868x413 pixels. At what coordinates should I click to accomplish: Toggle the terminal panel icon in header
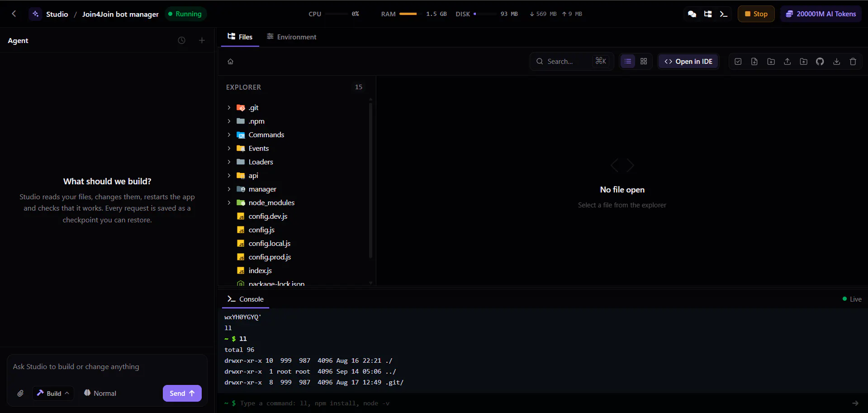tap(724, 14)
